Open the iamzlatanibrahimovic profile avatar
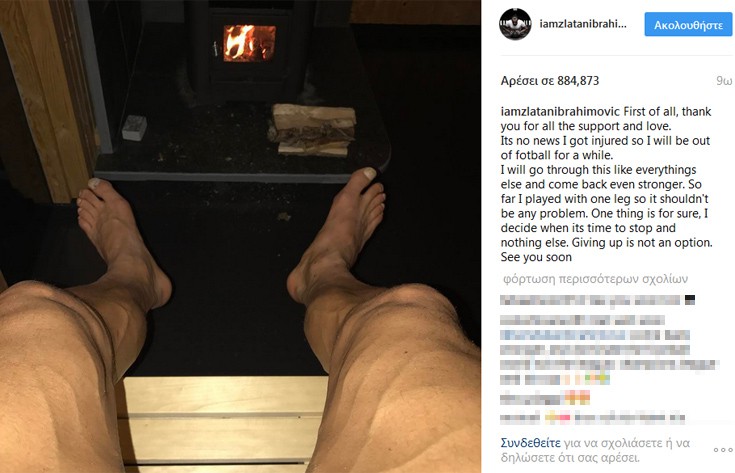 click(x=515, y=24)
